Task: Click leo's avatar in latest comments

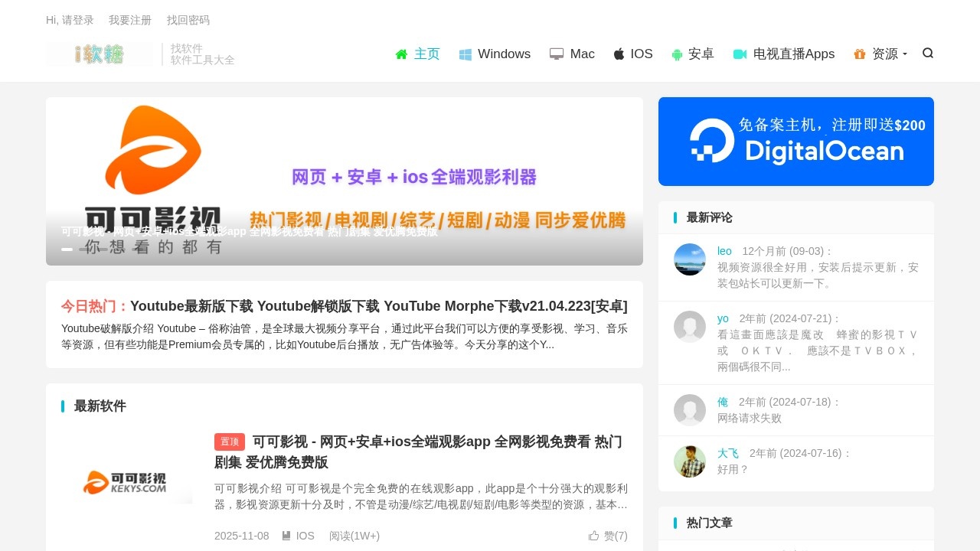Action: coord(690,259)
